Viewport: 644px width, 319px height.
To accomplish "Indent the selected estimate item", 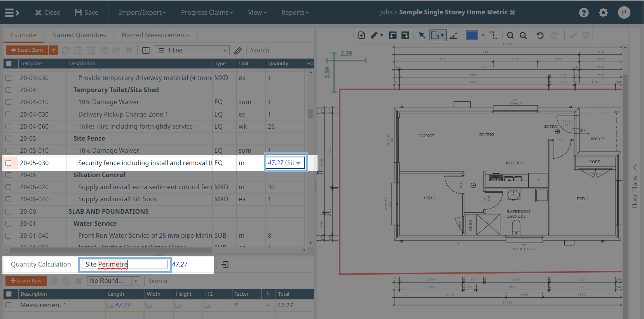I will (x=78, y=51).
